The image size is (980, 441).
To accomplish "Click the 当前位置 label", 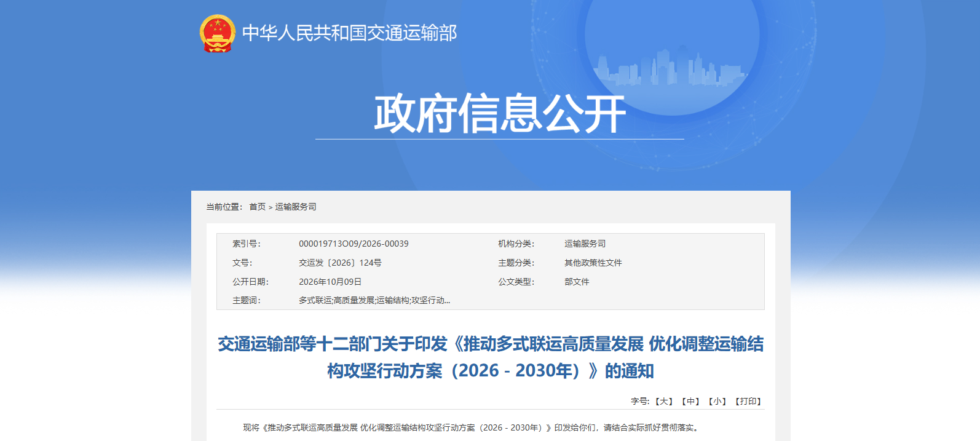I will coord(224,207).
